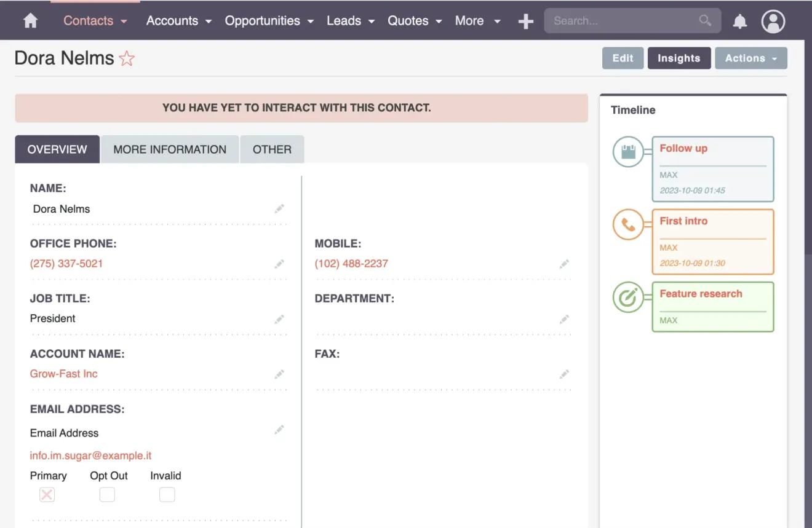Click inside the Search field
Image resolution: width=812 pixels, height=528 pixels.
(x=621, y=20)
